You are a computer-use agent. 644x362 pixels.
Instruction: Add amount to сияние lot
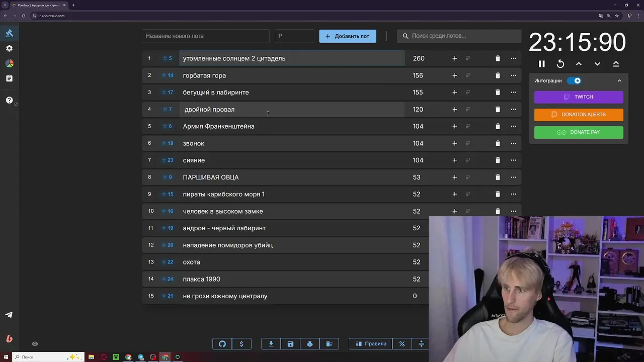tap(455, 160)
